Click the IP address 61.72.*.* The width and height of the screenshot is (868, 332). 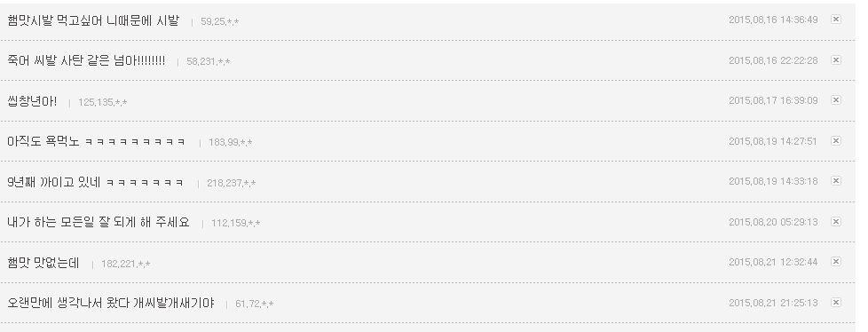click(255, 304)
